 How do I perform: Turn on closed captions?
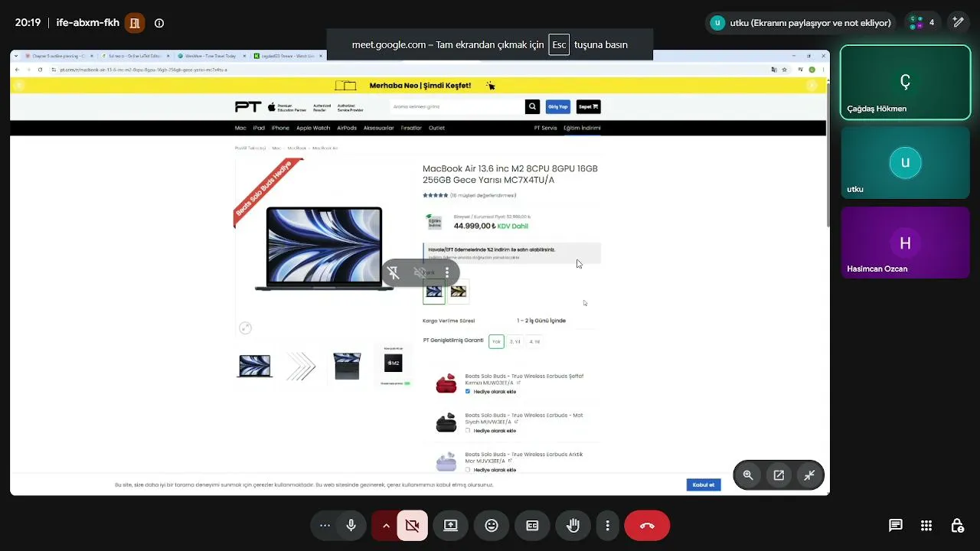coord(532,526)
